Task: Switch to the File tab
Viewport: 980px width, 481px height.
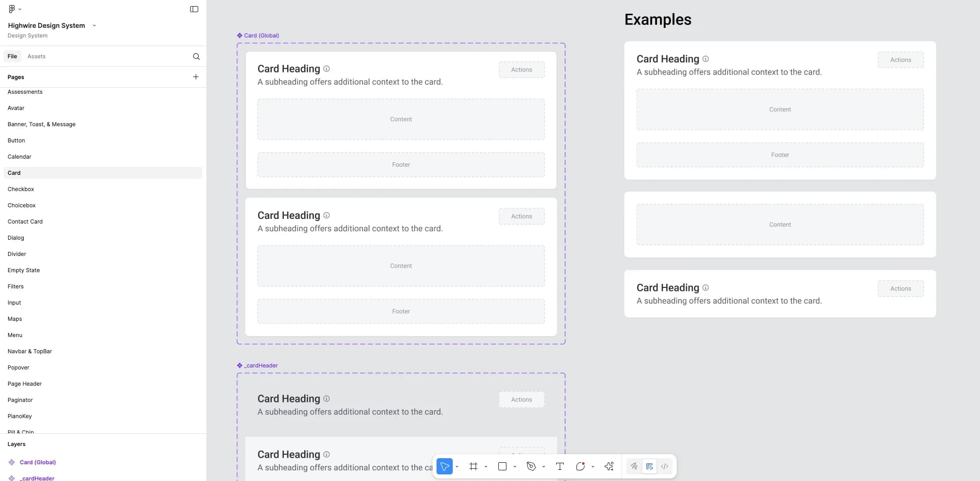Action: tap(12, 56)
